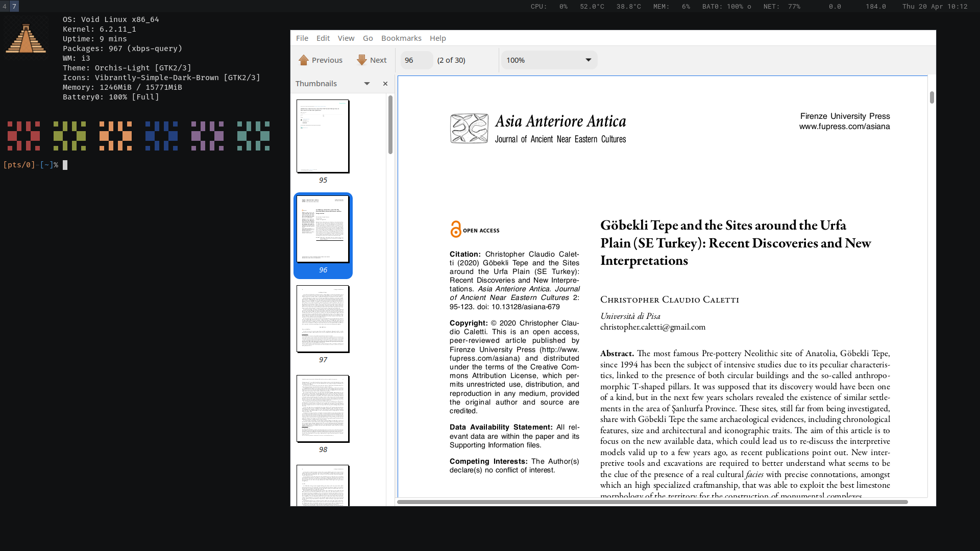980x551 pixels.
Task: Click the green color block in terminal
Action: (x=69, y=136)
